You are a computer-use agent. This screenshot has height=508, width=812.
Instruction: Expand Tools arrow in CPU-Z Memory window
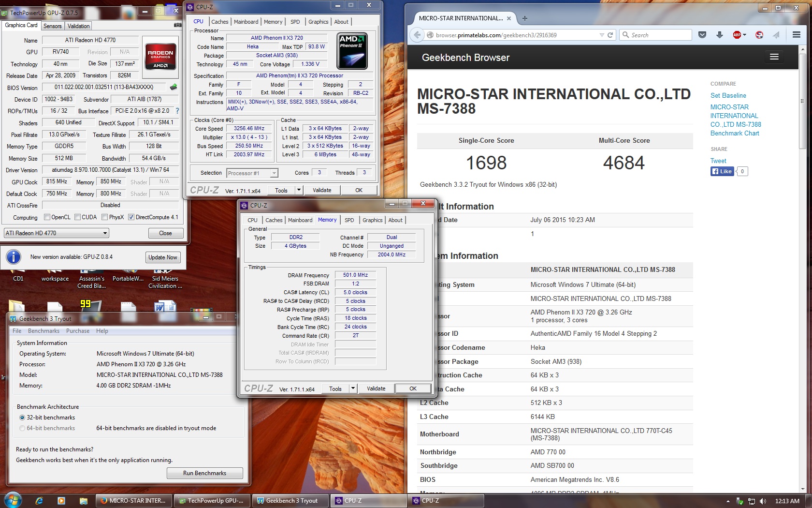(x=353, y=388)
